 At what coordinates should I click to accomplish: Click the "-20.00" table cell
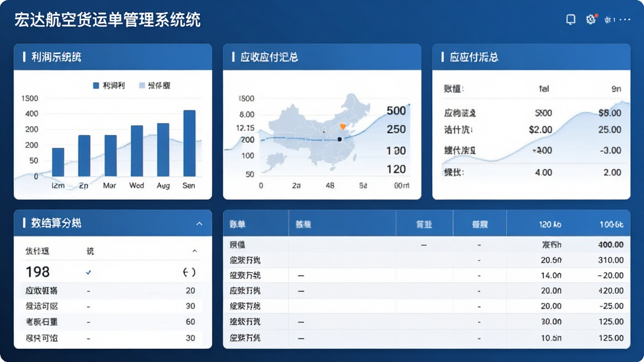click(611, 275)
